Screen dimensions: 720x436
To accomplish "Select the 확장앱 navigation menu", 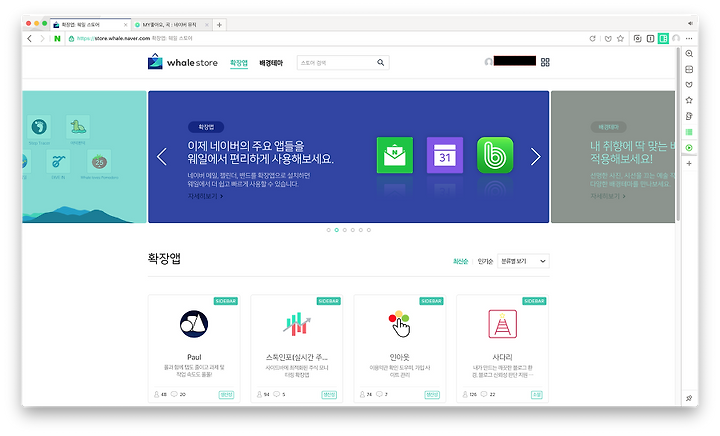I will point(239,63).
